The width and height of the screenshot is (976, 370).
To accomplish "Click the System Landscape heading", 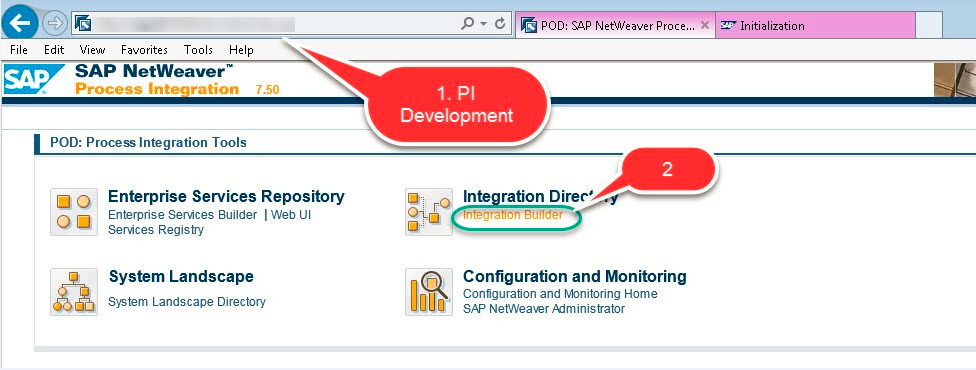I will (181, 277).
